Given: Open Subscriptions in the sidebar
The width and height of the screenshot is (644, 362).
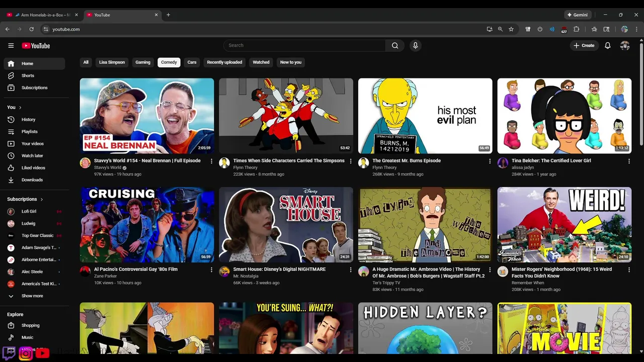Looking at the screenshot, I should coord(34,87).
